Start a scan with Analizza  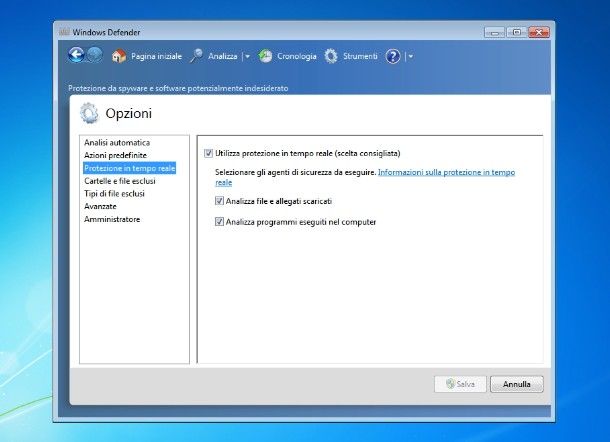(x=223, y=56)
